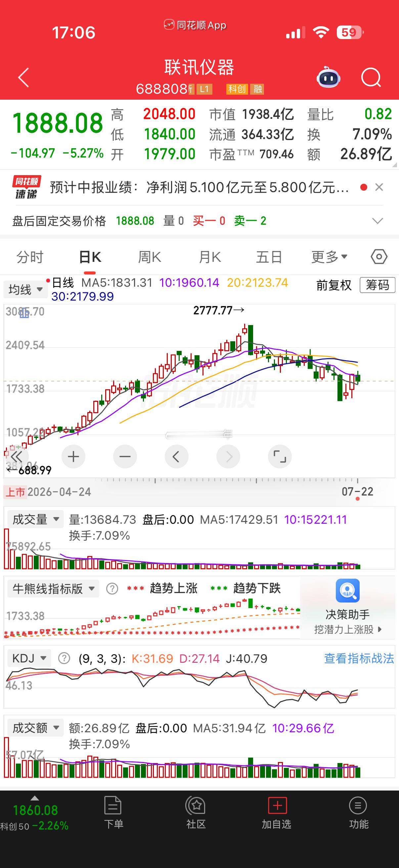Open the KDJ indicator dropdown
The width and height of the screenshot is (399, 868).
click(x=29, y=658)
